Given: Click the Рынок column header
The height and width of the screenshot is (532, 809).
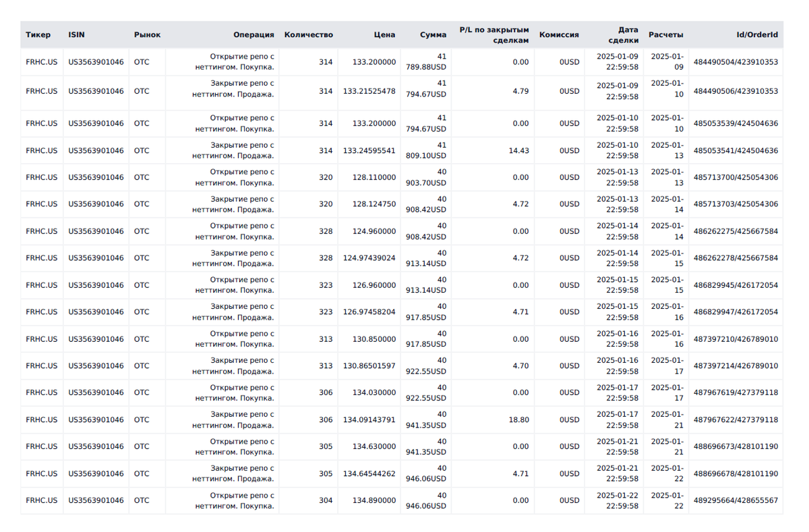Looking at the screenshot, I should point(147,34).
